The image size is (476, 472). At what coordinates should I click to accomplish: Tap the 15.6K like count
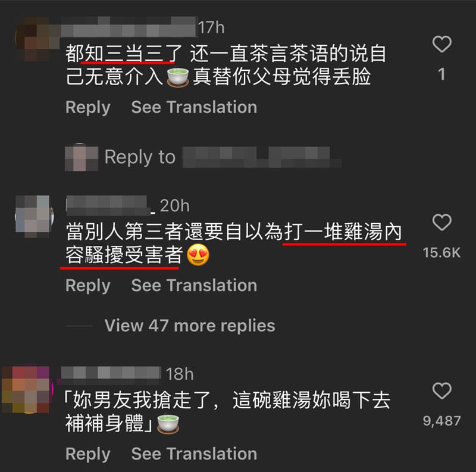click(x=441, y=253)
